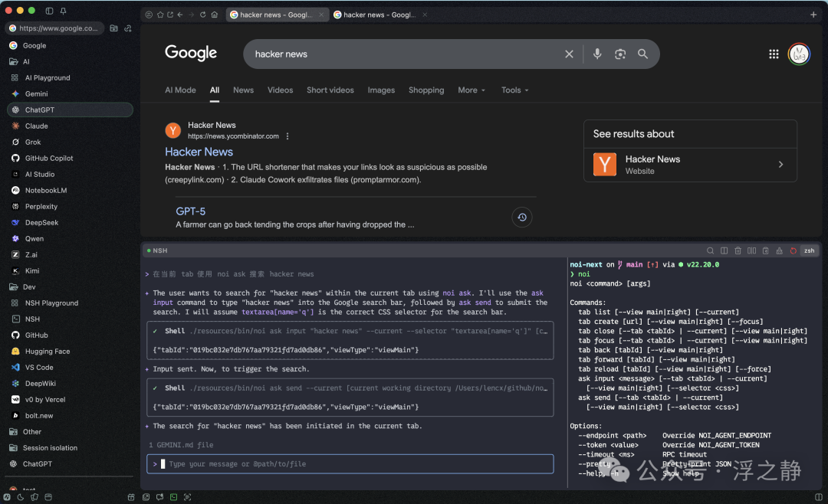Click the sidebar URL address field
The height and width of the screenshot is (504, 828).
click(54, 28)
